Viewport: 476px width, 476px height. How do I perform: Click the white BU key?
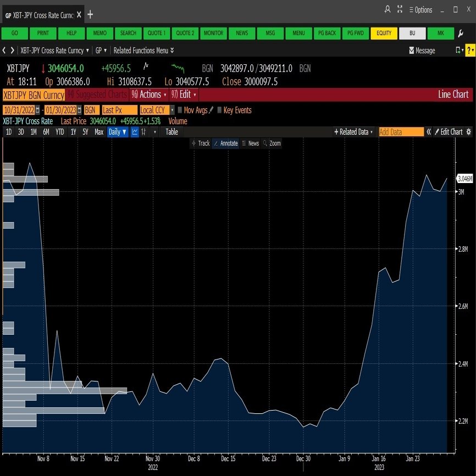pos(412,33)
